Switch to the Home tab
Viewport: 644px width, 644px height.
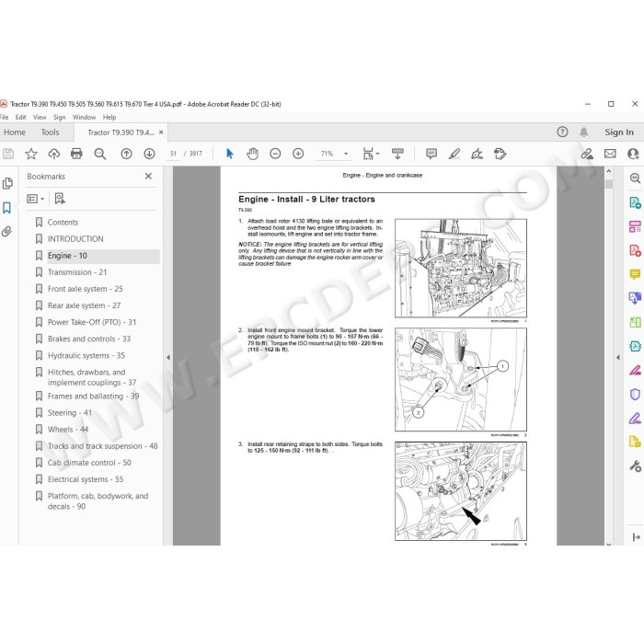(x=15, y=132)
